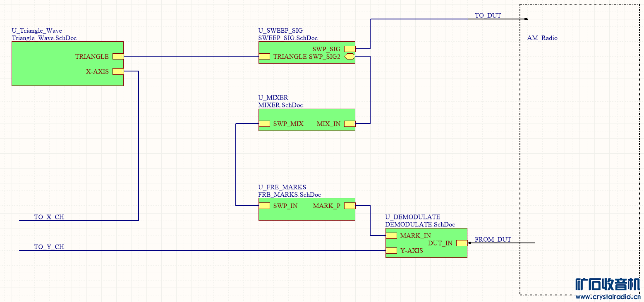Select the TO_X_CH net label

[49, 217]
